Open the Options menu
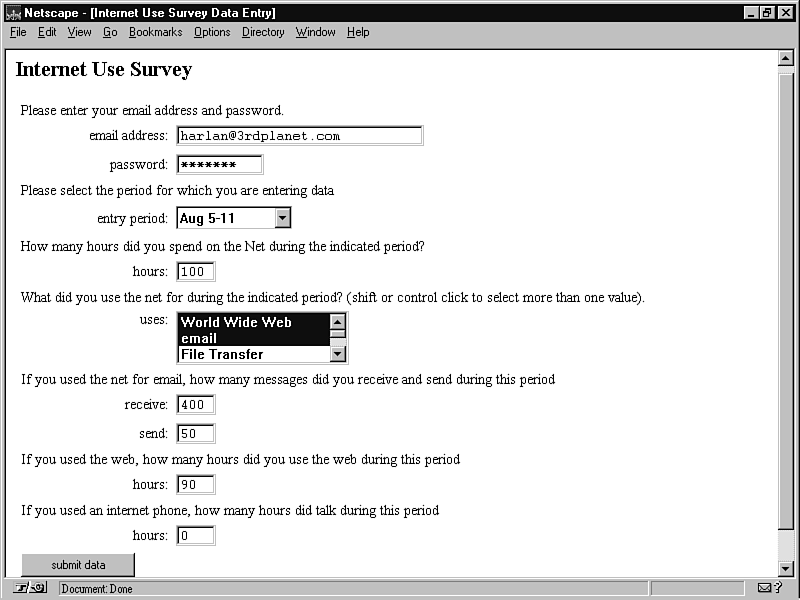 point(212,32)
